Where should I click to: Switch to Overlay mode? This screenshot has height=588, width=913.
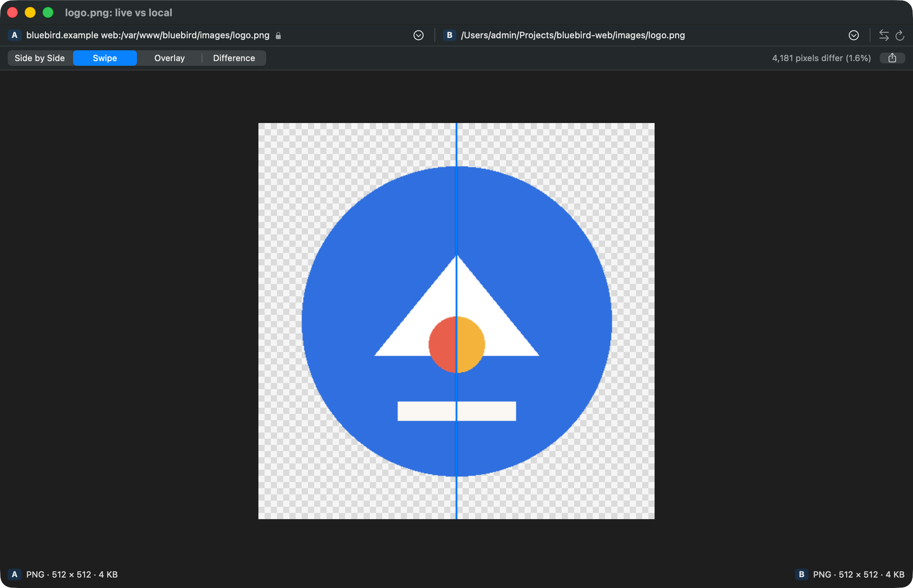169,58
